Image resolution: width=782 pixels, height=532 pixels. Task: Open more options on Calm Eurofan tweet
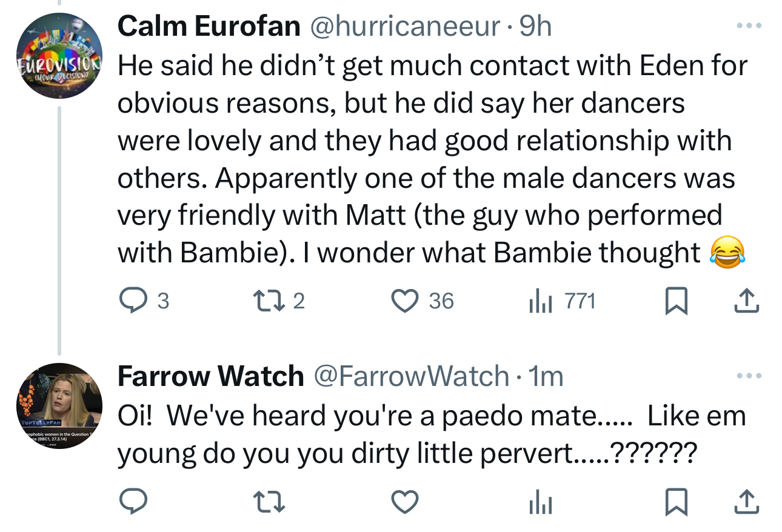747,27
